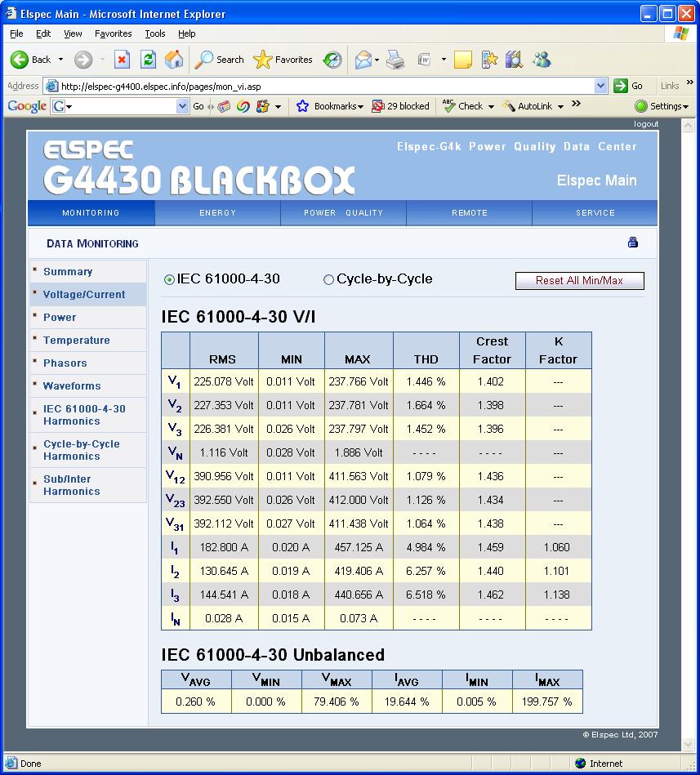Click the Google toolbar Bookmarks star icon
Image resolution: width=700 pixels, height=775 pixels.
[x=302, y=106]
